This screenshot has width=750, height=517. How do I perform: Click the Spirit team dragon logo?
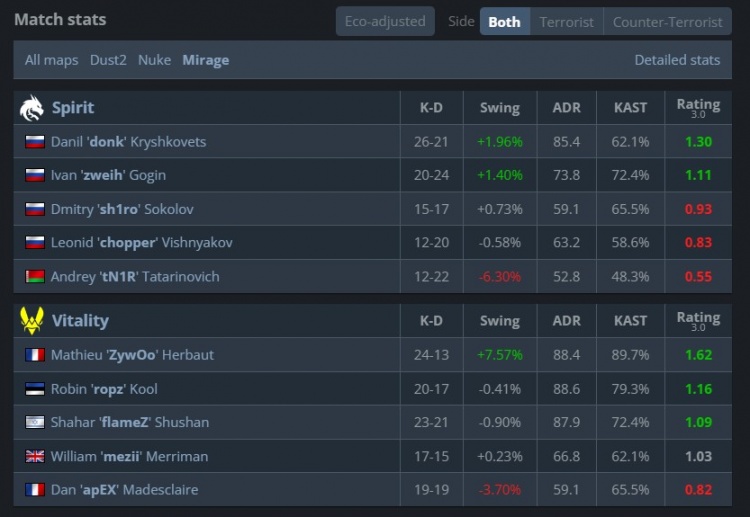point(32,107)
